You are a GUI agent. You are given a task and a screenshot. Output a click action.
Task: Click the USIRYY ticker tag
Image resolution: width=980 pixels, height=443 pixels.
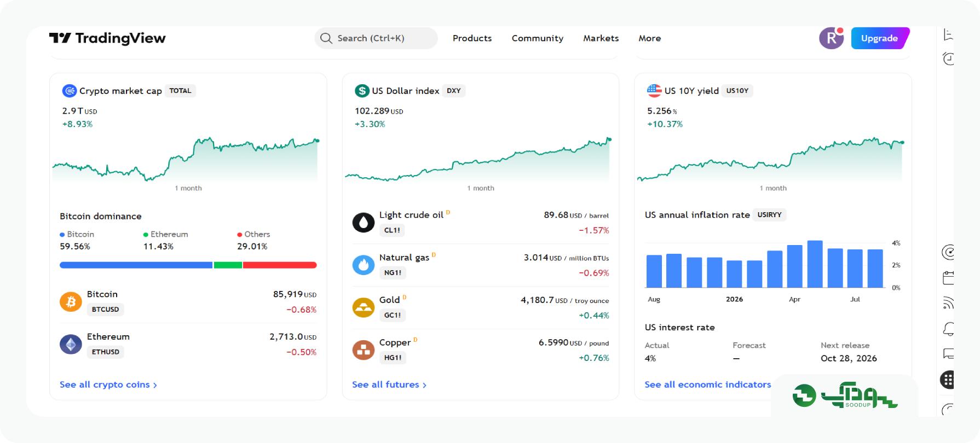769,215
